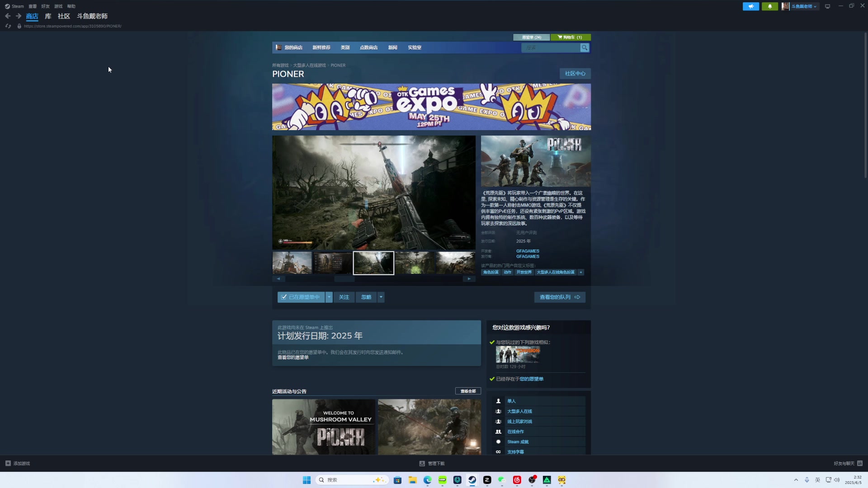This screenshot has width=868, height=488.
Task: Click the Steam taskbar icon
Action: [472, 480]
